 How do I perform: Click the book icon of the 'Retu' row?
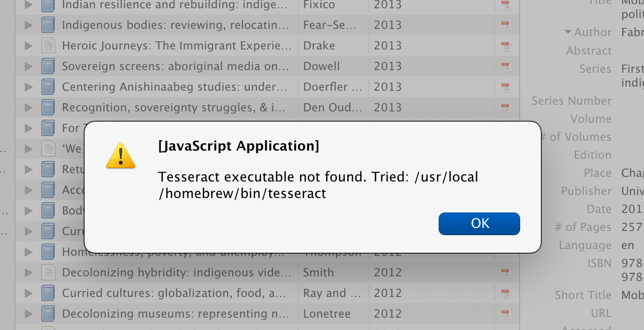(48, 169)
